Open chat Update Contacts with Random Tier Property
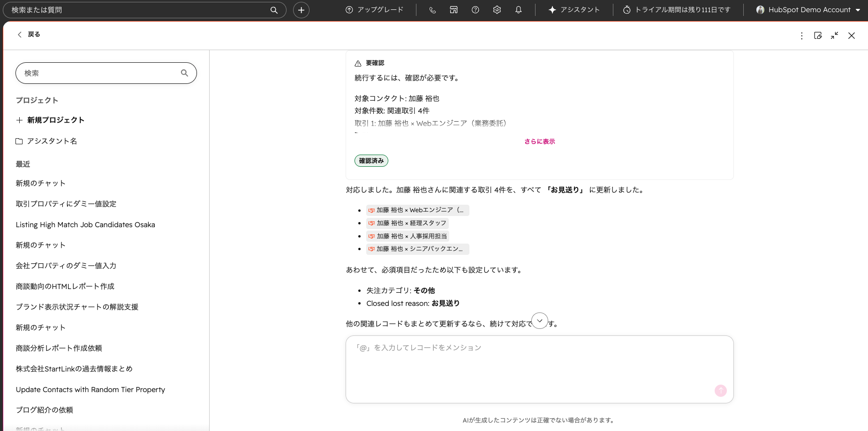Image resolution: width=868 pixels, height=431 pixels. click(x=91, y=389)
